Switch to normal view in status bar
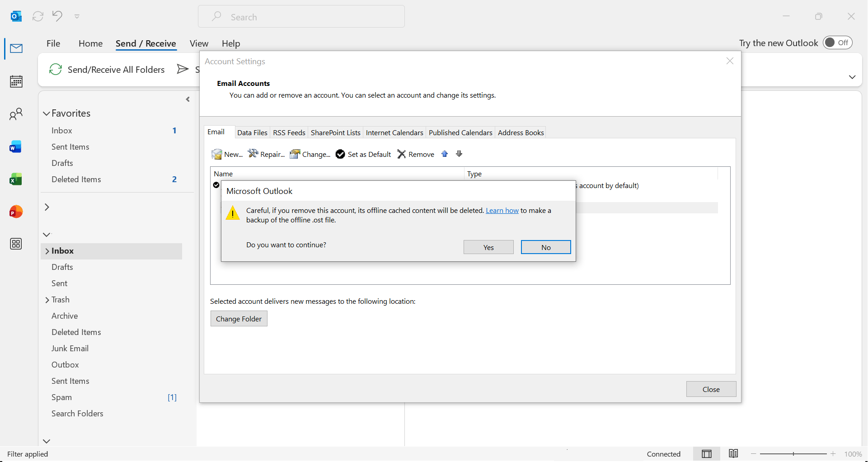Screen dimensions: 868x462 (707, 454)
